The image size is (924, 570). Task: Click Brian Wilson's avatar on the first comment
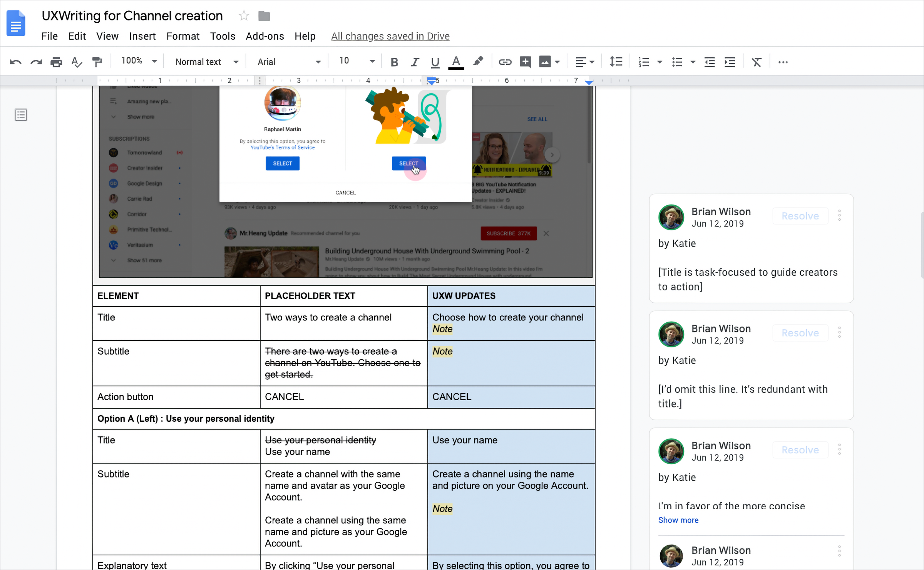point(671,217)
